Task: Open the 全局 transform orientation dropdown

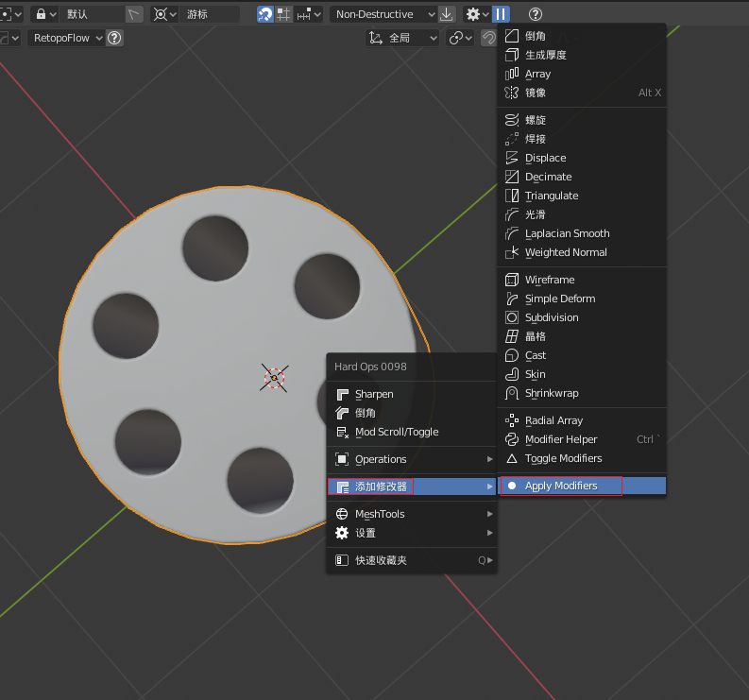Action: (x=403, y=38)
